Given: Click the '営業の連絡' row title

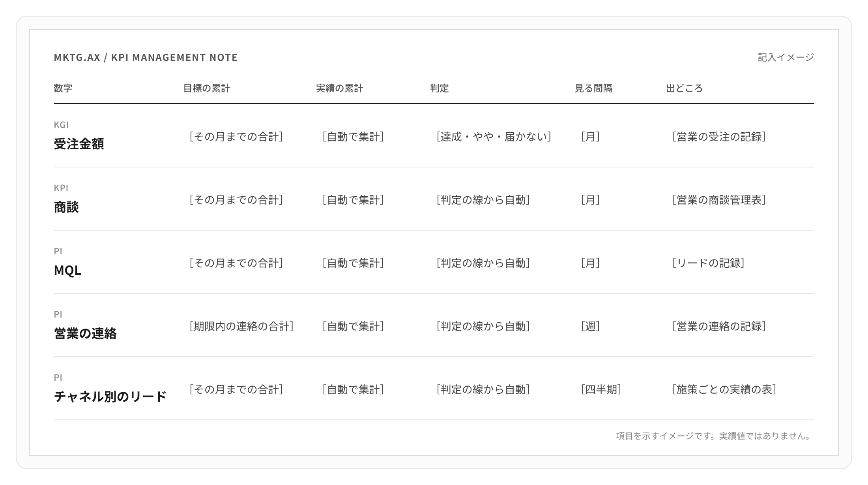Looking at the screenshot, I should (x=85, y=333).
